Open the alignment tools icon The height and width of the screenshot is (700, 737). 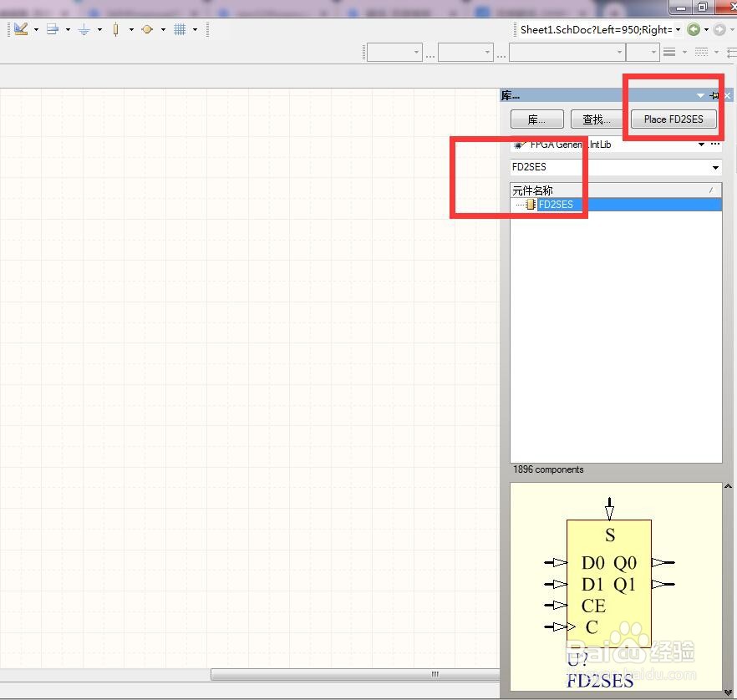53,29
